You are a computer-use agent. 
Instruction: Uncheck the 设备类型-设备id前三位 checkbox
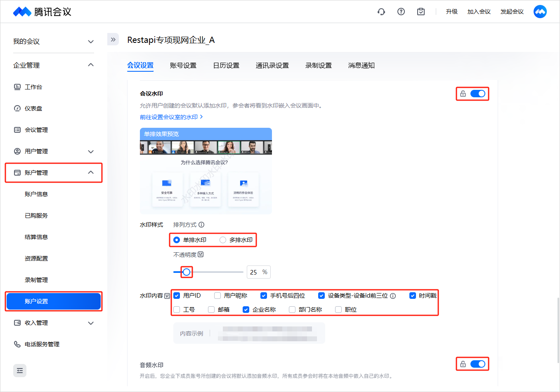[x=321, y=296]
